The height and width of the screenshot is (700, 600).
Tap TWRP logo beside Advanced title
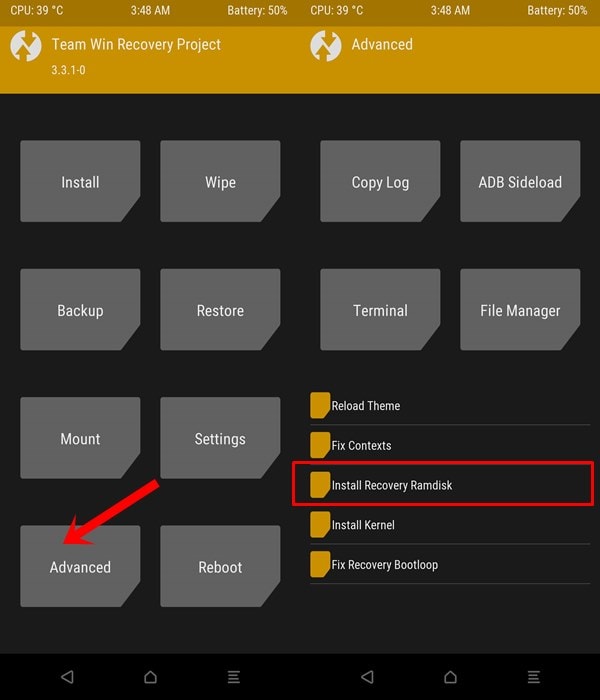pyautogui.click(x=326, y=46)
